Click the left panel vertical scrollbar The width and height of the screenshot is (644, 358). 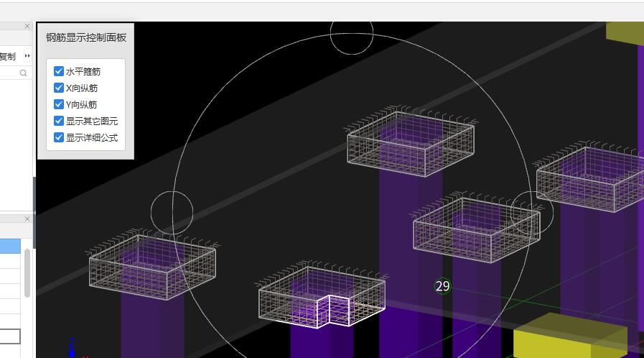click(x=27, y=273)
